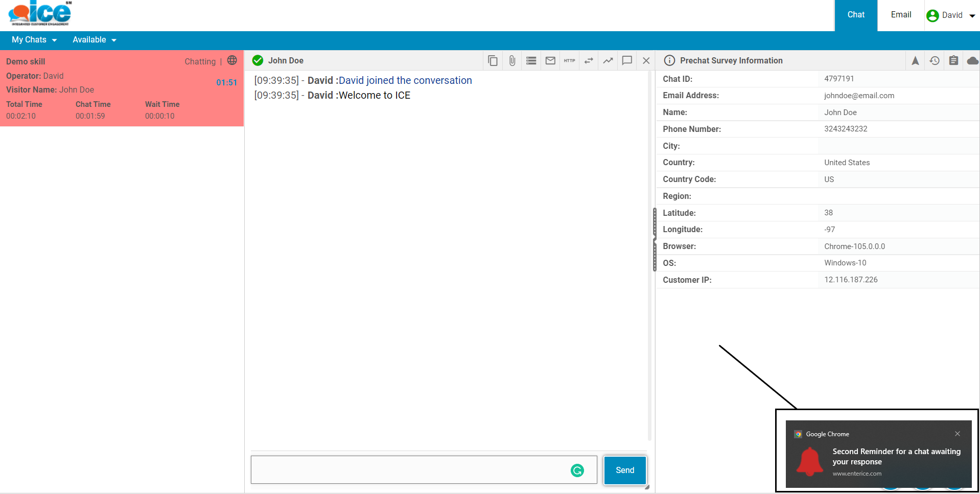The width and height of the screenshot is (980, 494).
Task: Expand the My Chats dropdown
Action: pyautogui.click(x=34, y=40)
